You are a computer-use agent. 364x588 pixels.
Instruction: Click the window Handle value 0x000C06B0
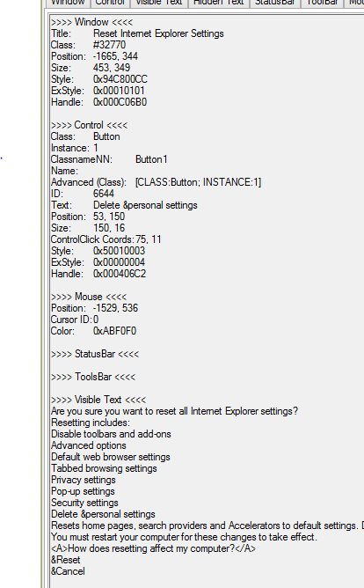[x=120, y=102]
